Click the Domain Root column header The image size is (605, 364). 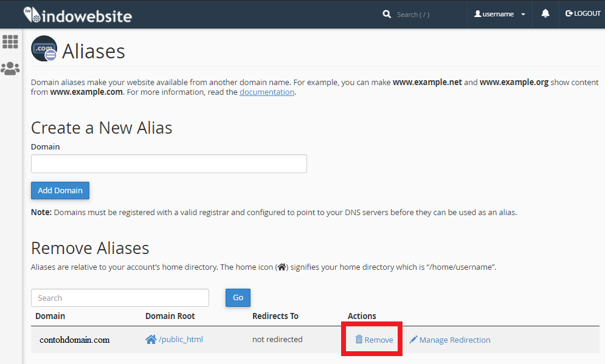pyautogui.click(x=170, y=316)
